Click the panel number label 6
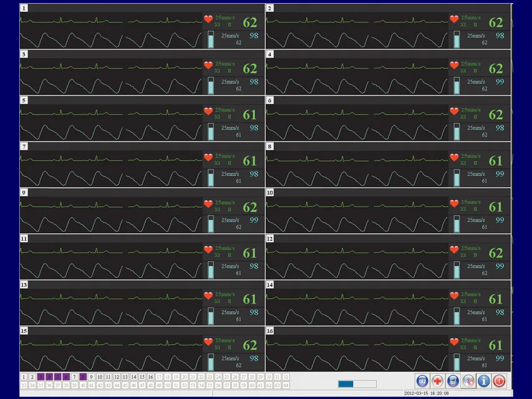Screen dimensions: 532x399 (269, 100)
